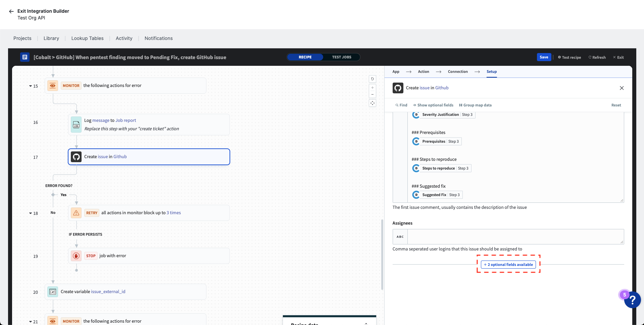Click the '### Prerequisites' body text
This screenshot has width=644, height=325.
coord(429,133)
